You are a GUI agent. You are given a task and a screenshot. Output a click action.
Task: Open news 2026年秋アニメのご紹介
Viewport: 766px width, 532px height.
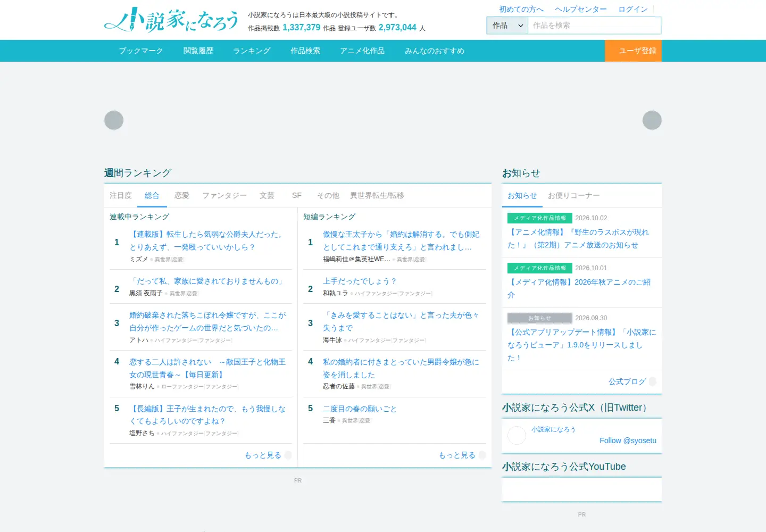point(579,288)
